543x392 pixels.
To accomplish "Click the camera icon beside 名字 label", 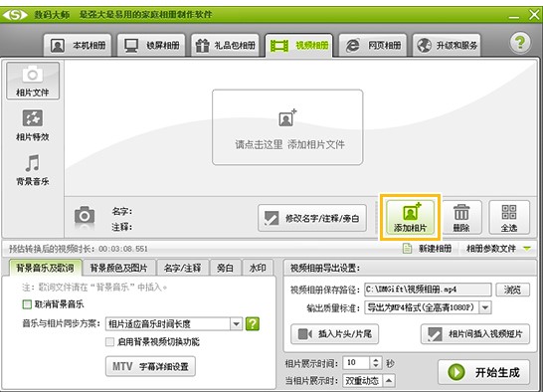I will coord(85,216).
